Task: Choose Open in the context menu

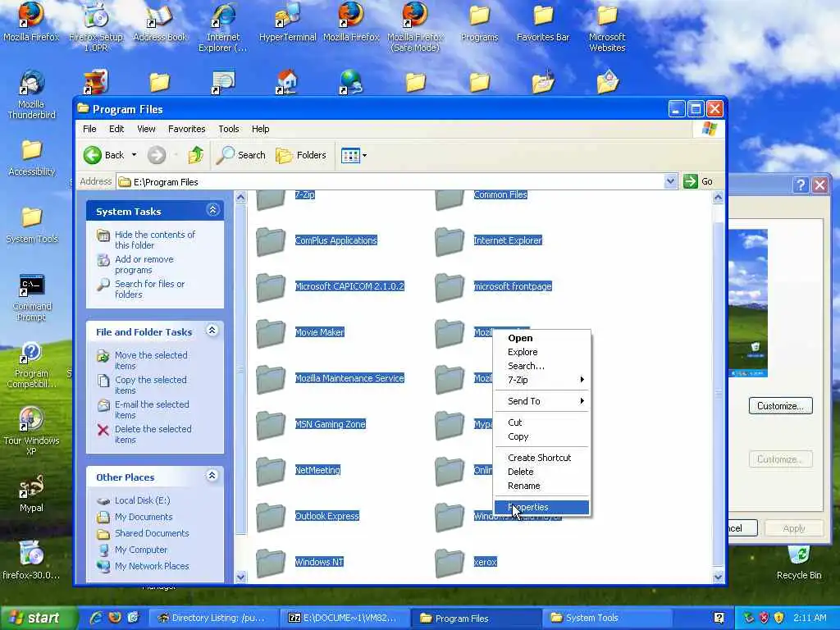Action: [541, 338]
